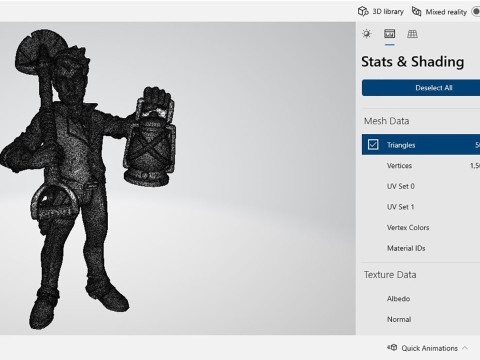This screenshot has height=360, width=480.
Task: Select Vertex Colors option
Action: click(421, 228)
